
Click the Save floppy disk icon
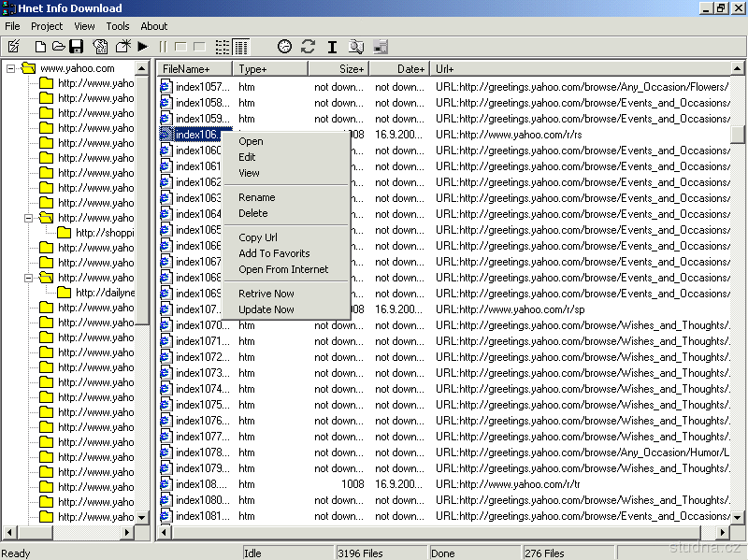(x=77, y=47)
